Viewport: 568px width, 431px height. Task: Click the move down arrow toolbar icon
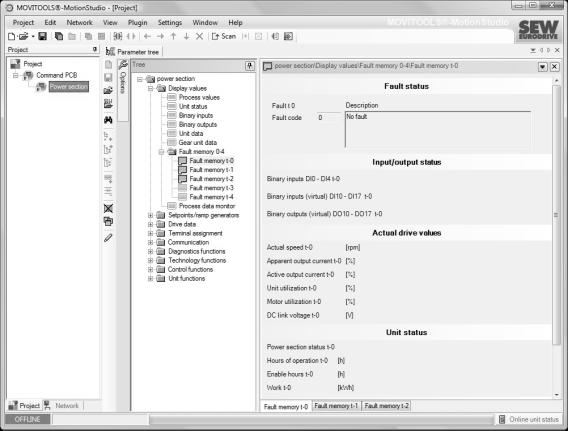[x=186, y=36]
